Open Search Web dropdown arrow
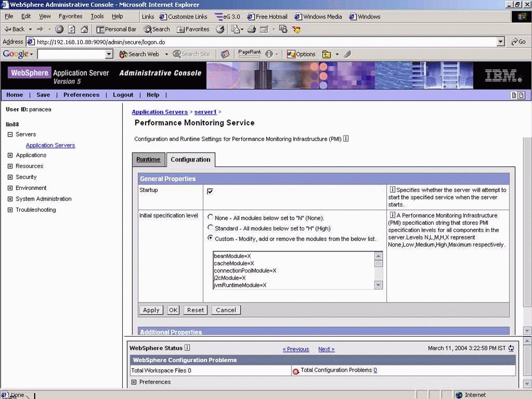The height and width of the screenshot is (399, 532). [166, 54]
